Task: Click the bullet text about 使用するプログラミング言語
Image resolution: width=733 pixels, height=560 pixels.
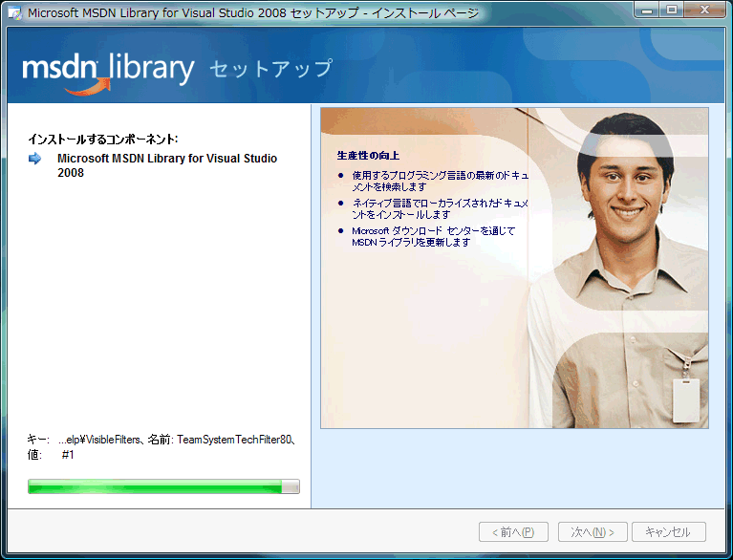Action: pos(440,181)
